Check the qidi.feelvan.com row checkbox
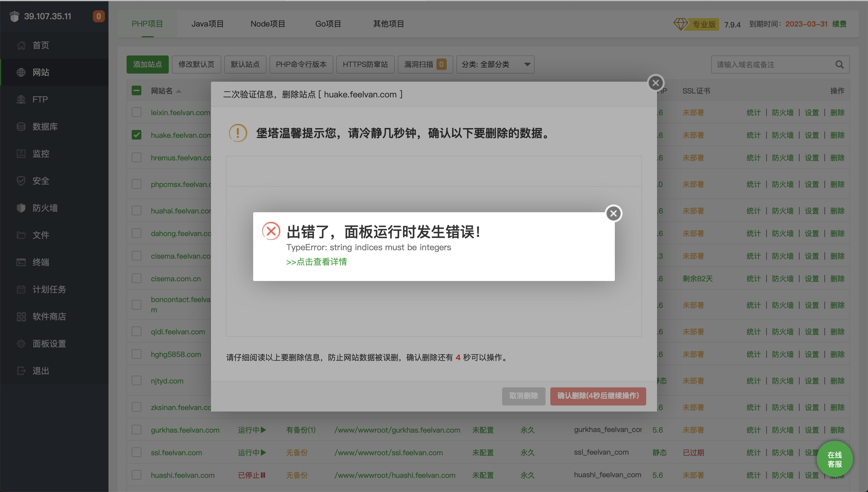Image resolution: width=868 pixels, height=492 pixels. (137, 332)
